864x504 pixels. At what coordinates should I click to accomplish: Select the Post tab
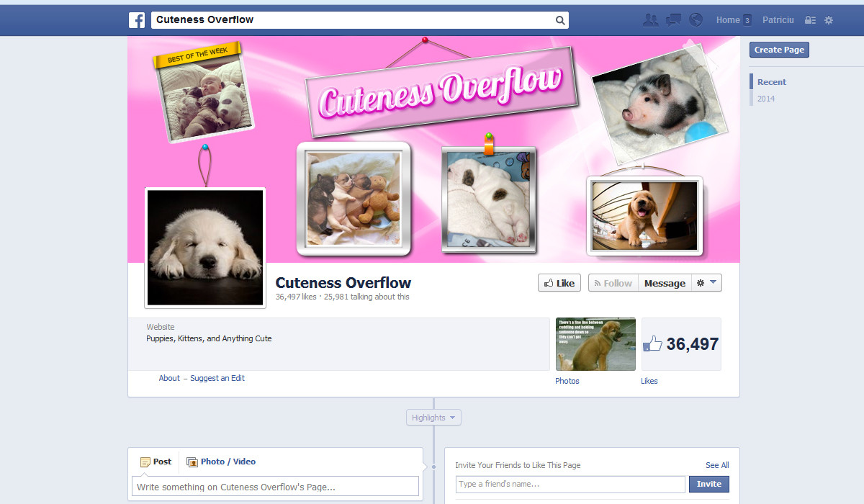[x=156, y=462]
